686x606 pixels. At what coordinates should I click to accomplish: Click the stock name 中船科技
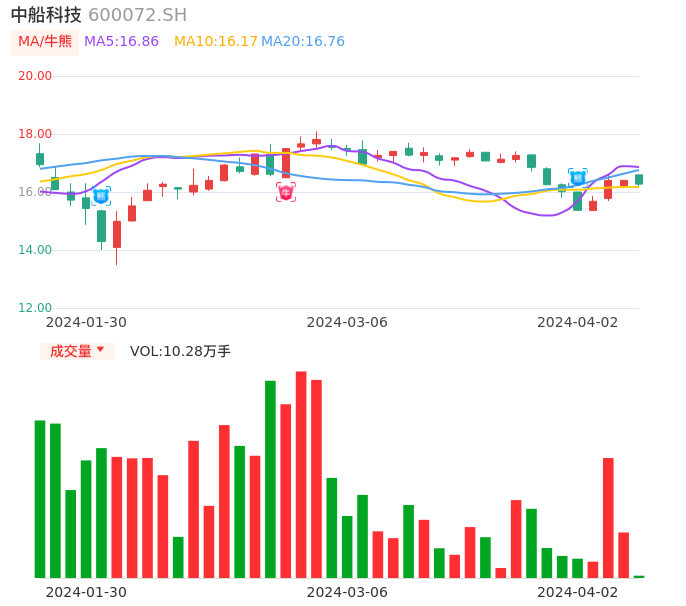46,15
